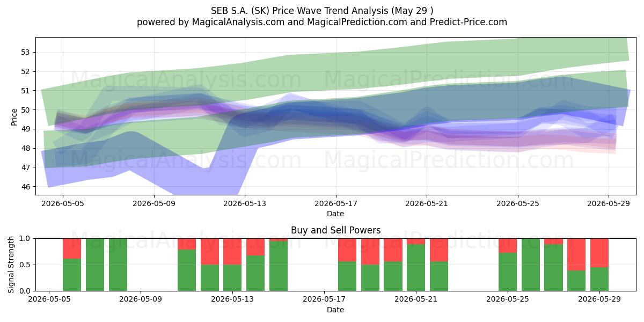Click the tall green bar on 2026-05-15

[279, 266]
